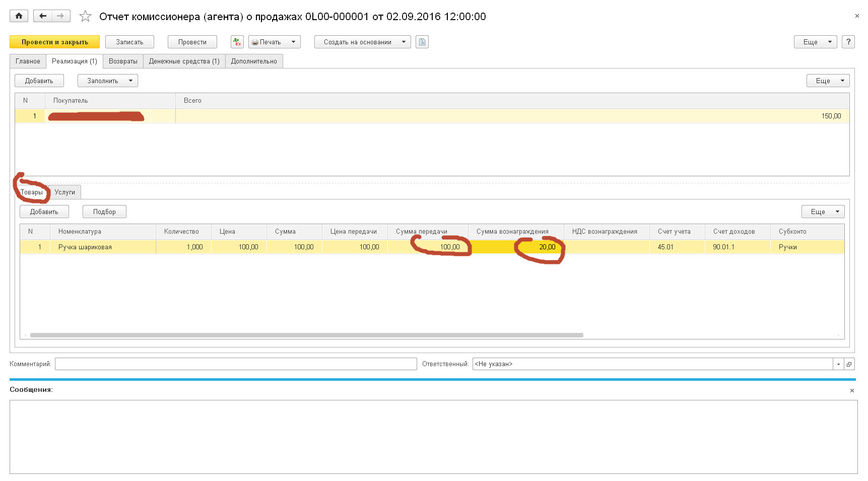
Task: Open the document report icon
Action: [422, 42]
